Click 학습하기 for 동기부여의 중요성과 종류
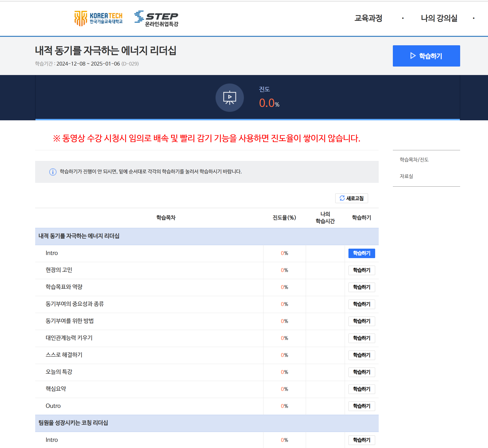This screenshot has width=488, height=448. pyautogui.click(x=361, y=304)
